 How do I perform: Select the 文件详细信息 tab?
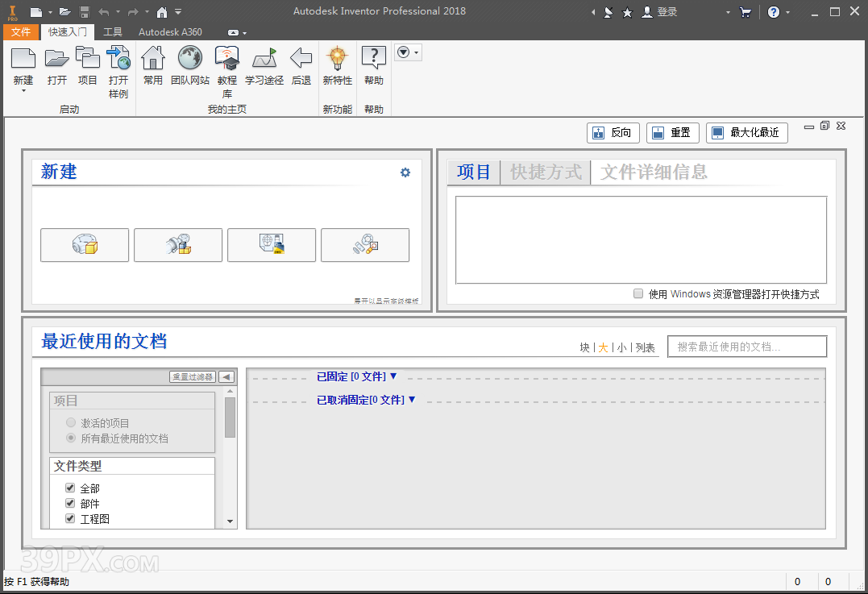coord(654,172)
